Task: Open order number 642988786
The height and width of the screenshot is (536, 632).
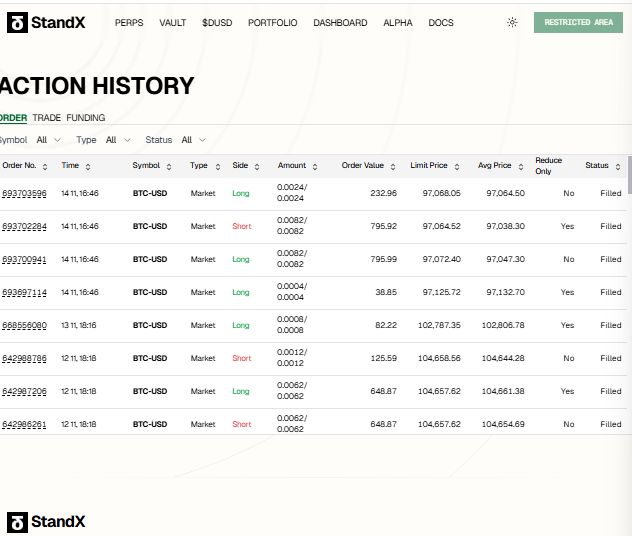Action: 24,359
